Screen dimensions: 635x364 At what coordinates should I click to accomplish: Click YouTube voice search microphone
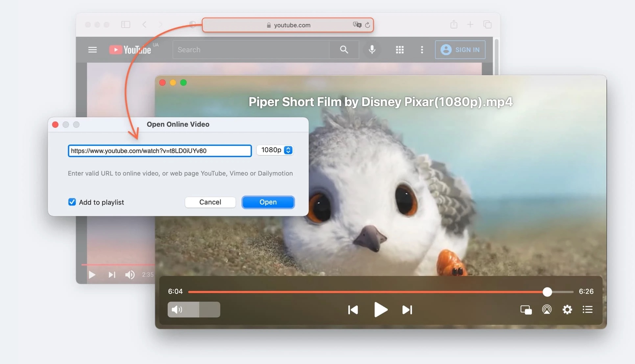click(372, 50)
